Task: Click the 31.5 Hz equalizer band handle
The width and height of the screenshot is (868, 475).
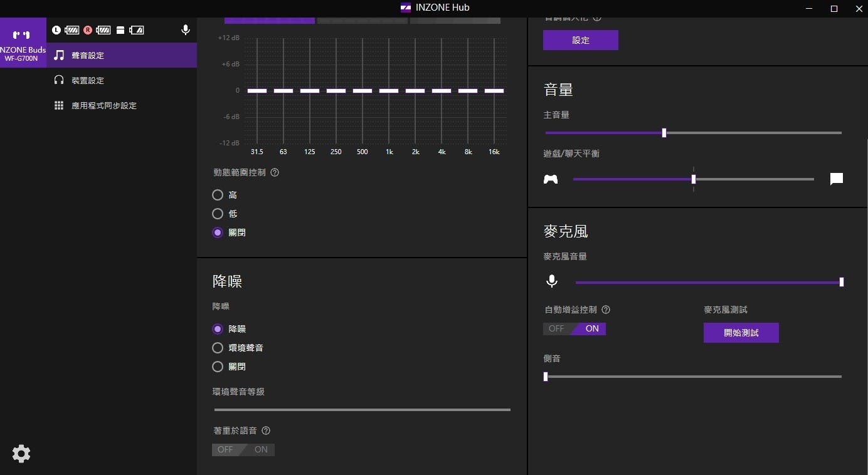Action: [257, 91]
